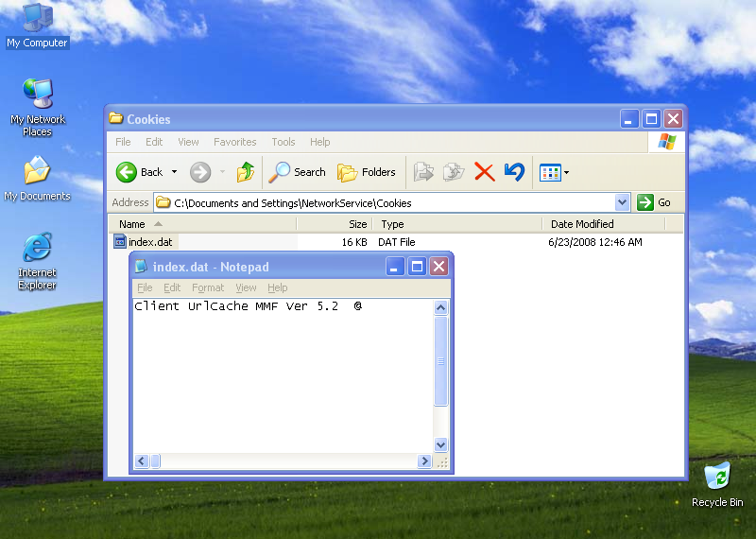Click the 6/23/2008 12:46 AM date cell
The width and height of the screenshot is (756, 539).
point(595,242)
